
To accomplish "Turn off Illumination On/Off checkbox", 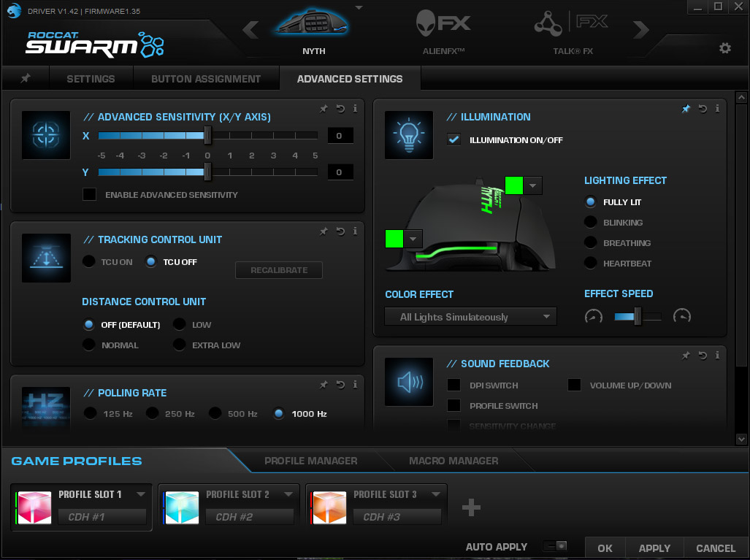I will [454, 139].
